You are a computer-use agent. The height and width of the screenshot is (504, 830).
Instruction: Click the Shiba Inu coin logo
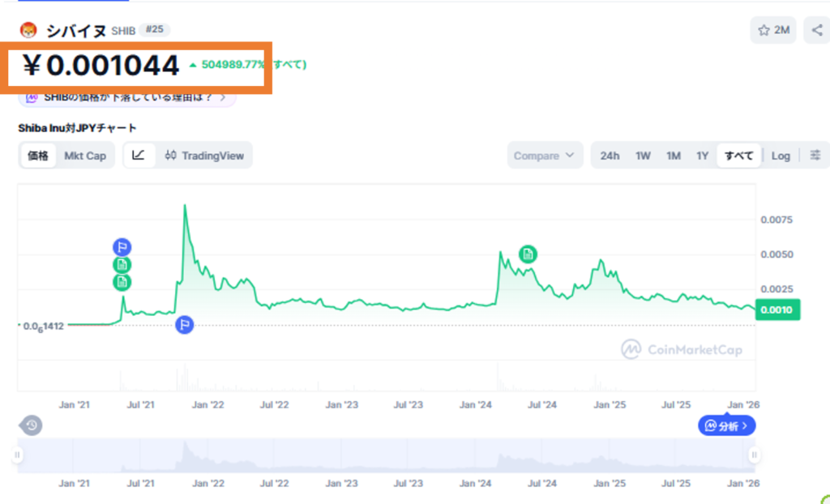pyautogui.click(x=28, y=30)
